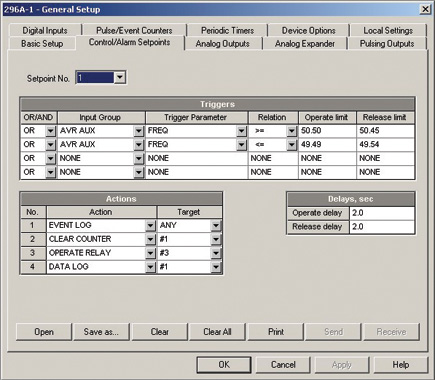Expand DATA LOG action dropdown
Image resolution: width=435 pixels, height=380 pixels.
click(x=151, y=267)
